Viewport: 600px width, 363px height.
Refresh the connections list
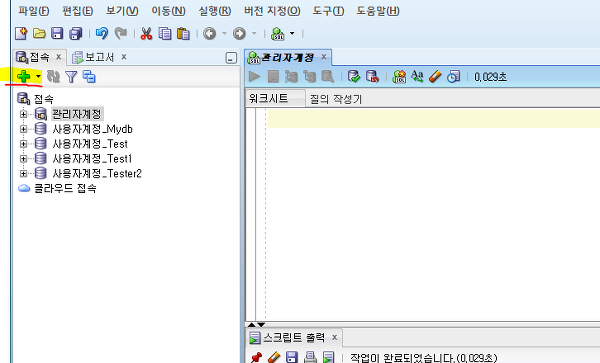point(53,77)
